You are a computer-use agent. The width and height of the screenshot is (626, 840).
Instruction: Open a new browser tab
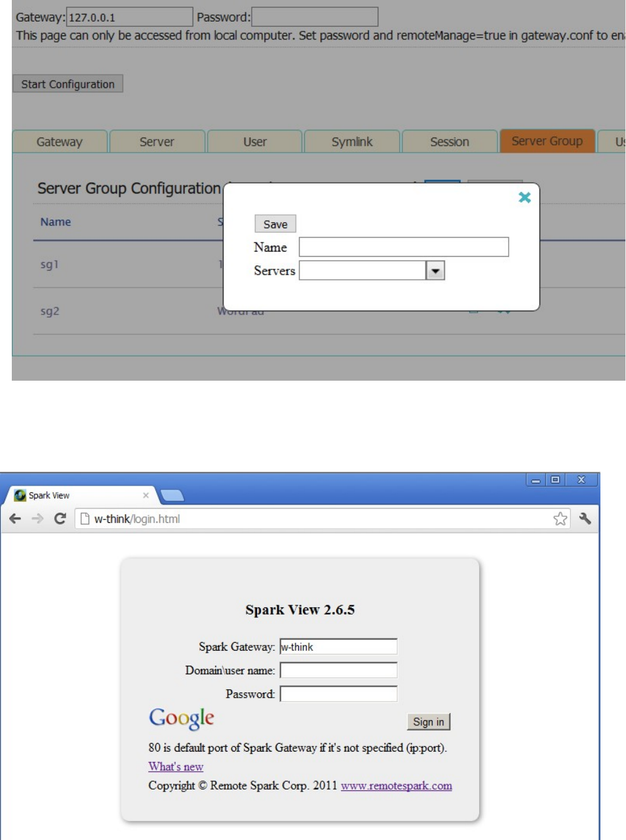point(172,495)
